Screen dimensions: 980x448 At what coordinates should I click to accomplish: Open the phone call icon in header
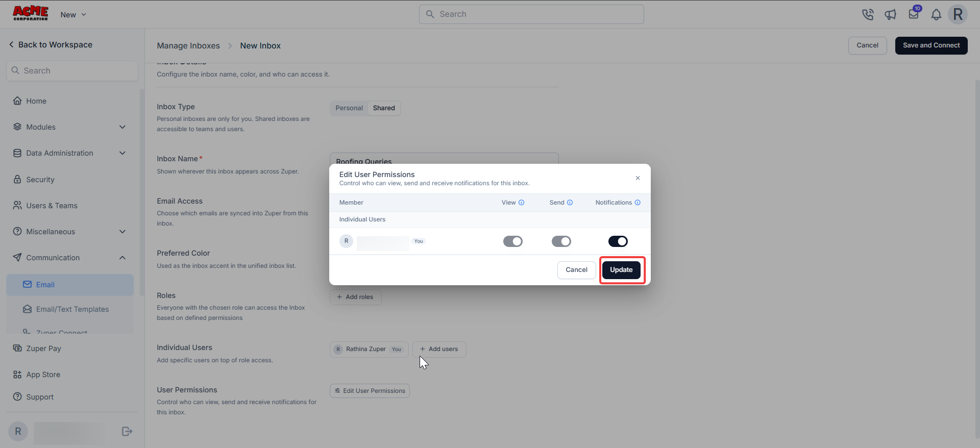click(868, 14)
